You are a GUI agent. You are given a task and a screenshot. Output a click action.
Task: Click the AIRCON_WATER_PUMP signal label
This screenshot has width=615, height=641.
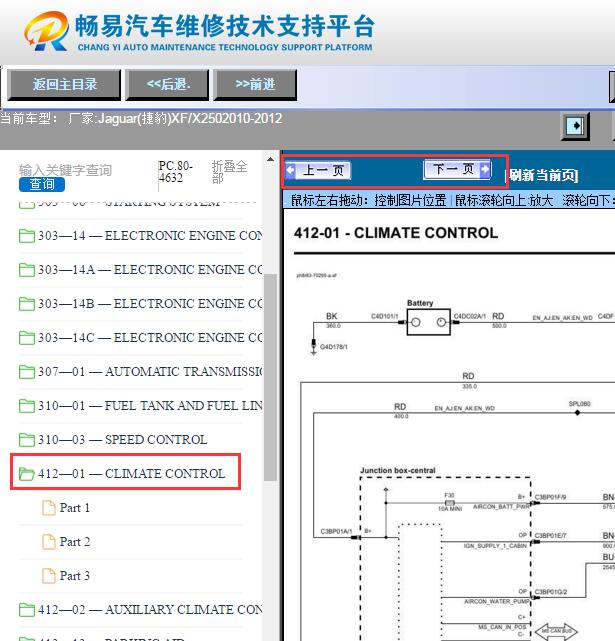pos(497,601)
